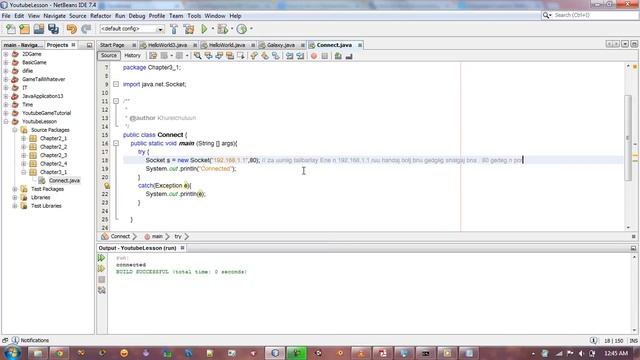Click the Next Bookmark editor icon
The height and width of the screenshot is (360, 640).
click(265, 56)
